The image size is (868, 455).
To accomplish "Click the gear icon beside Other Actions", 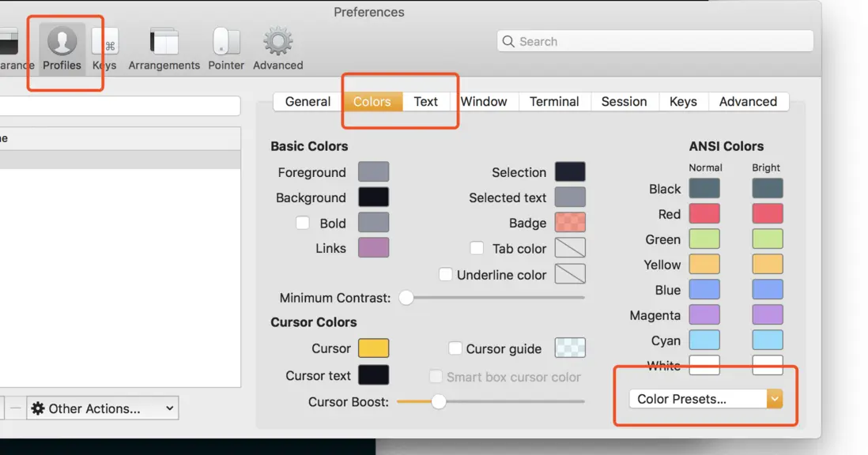I will (38, 408).
